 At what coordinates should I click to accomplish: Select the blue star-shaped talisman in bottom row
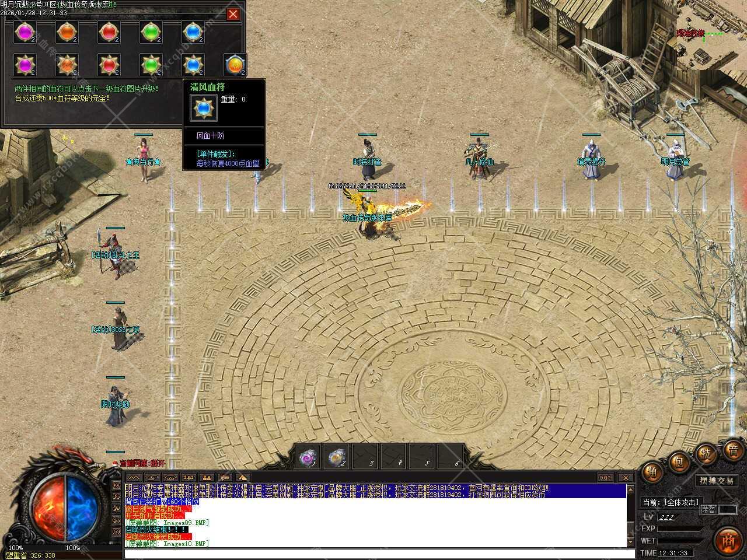coord(193,65)
